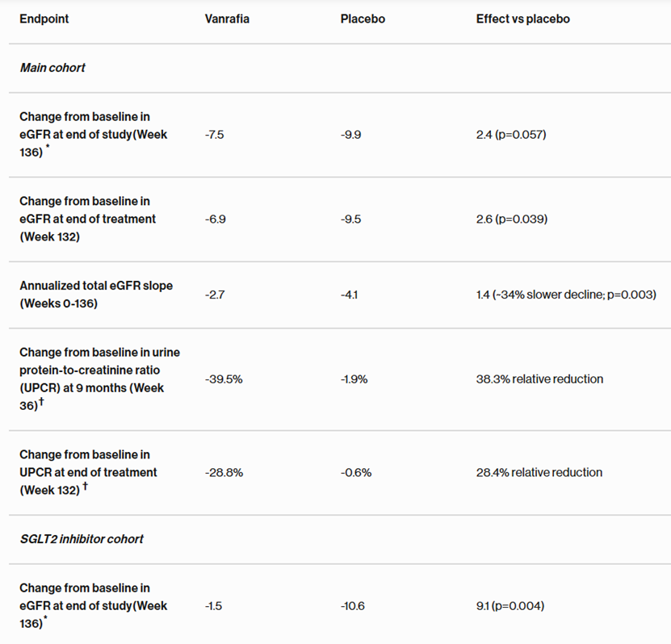This screenshot has width=671, height=644.
Task: Click Vanrafia value -2.7 eGFR slope
Action: pyautogui.click(x=215, y=295)
